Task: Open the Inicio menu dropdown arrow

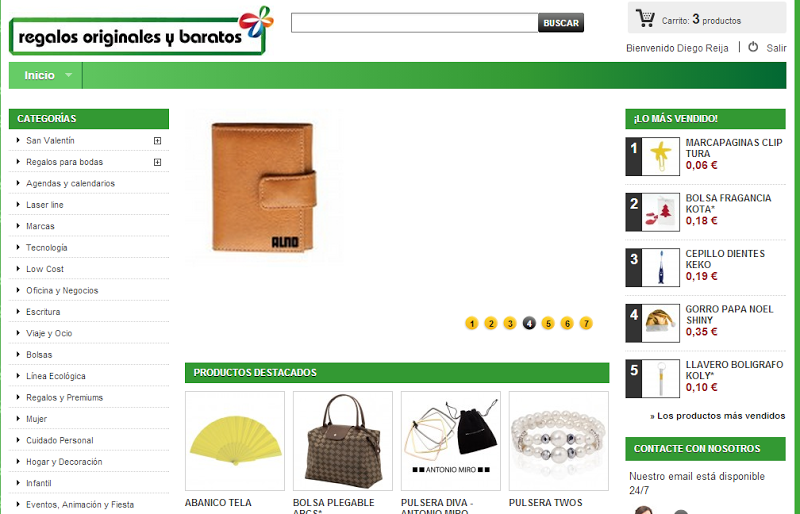Action: 68,75
